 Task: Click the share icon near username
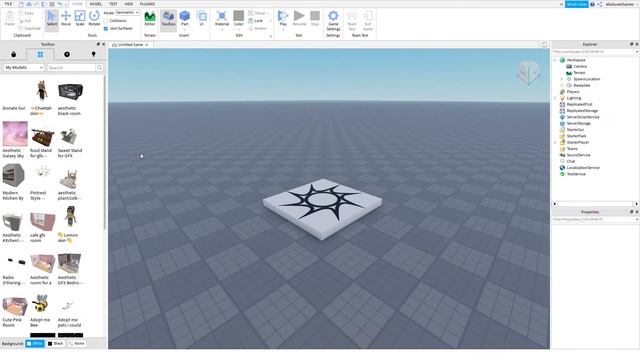[600, 4]
